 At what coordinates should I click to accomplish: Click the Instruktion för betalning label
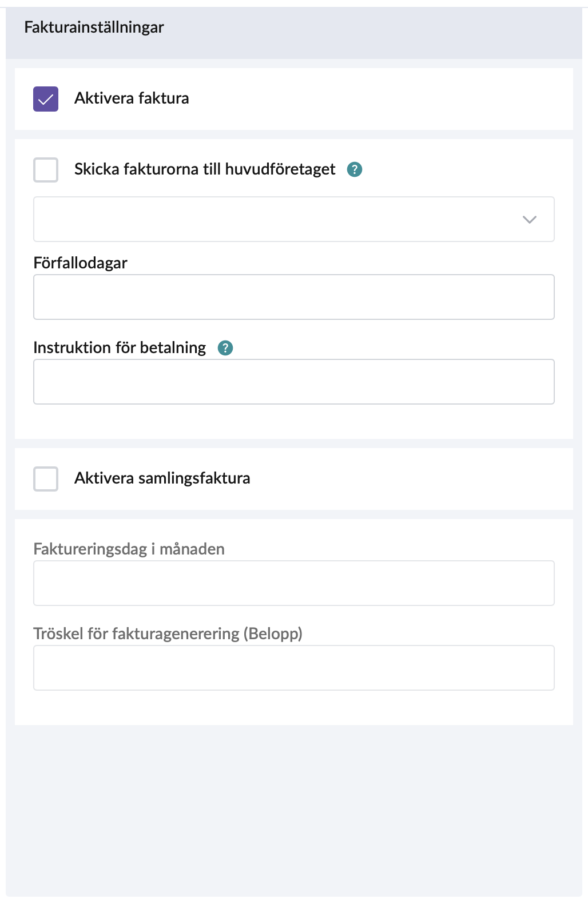[120, 348]
